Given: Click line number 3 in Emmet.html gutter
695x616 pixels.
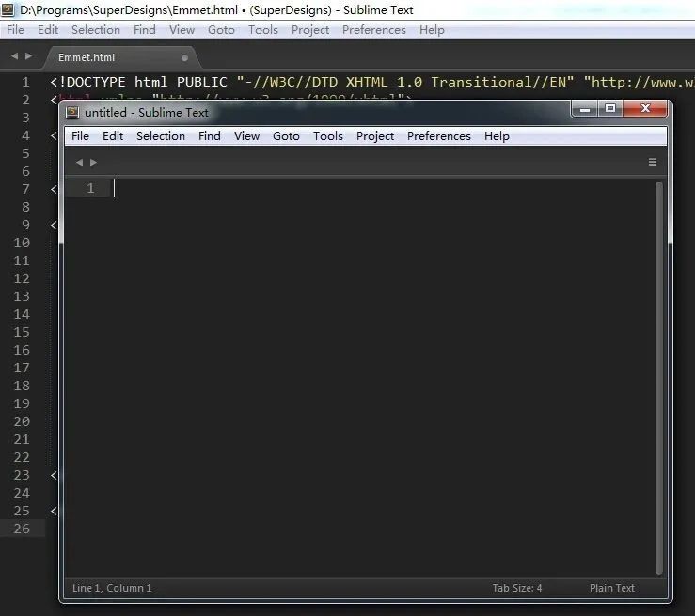Looking at the screenshot, I should click(x=25, y=118).
